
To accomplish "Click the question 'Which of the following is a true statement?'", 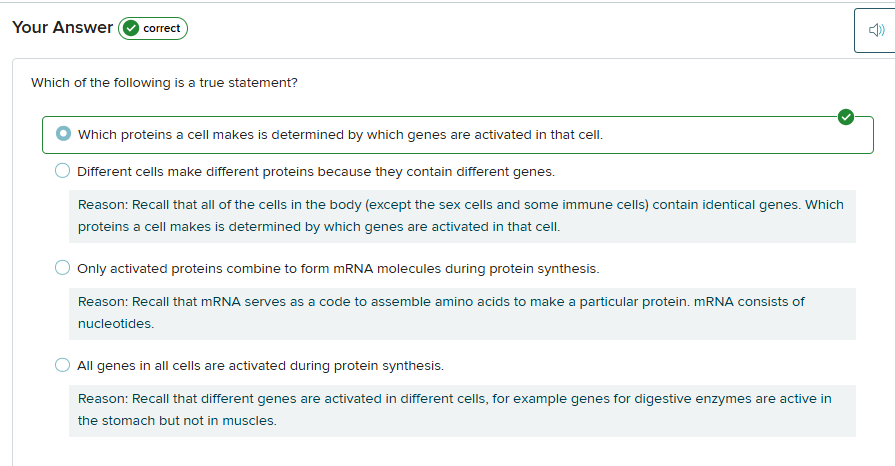I will coord(164,82).
